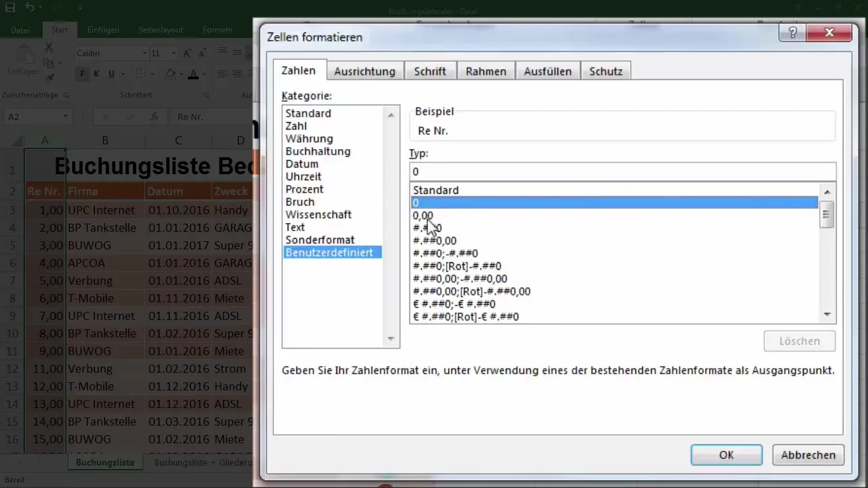Open the Schriftart dialog launcher
This screenshot has height=488, width=868.
[207, 96]
